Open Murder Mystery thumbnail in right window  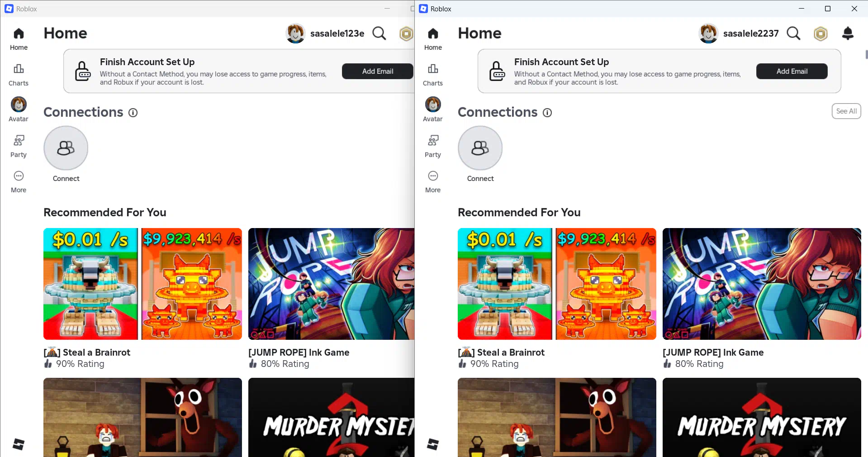click(762, 417)
